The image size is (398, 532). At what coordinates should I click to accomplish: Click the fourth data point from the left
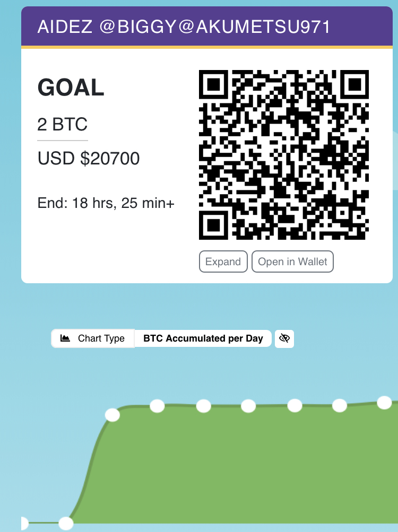coord(157,406)
